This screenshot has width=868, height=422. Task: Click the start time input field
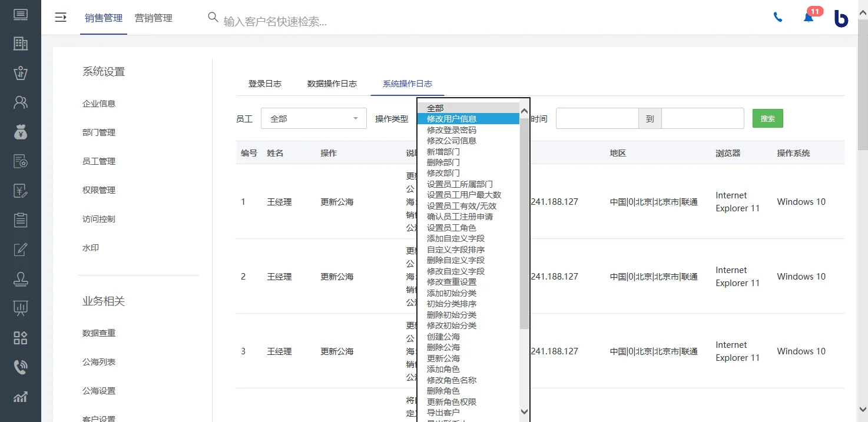[597, 118]
